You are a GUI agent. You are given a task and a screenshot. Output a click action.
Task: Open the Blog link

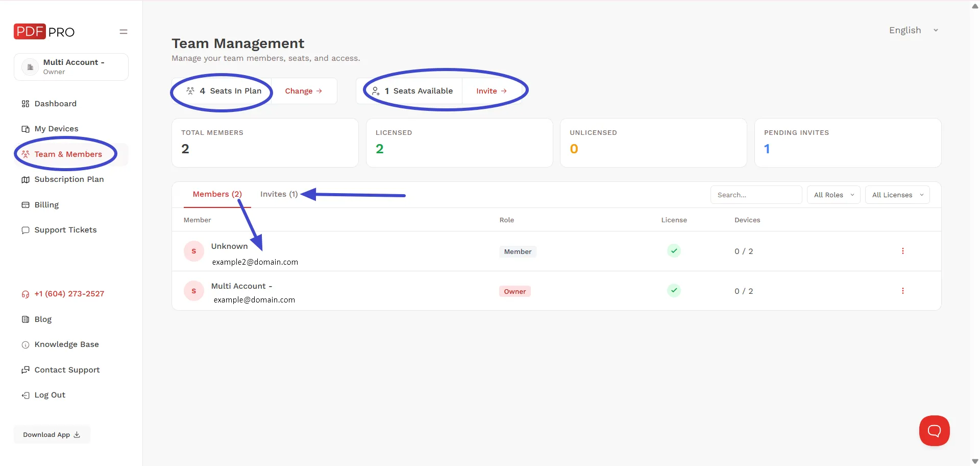point(37,319)
